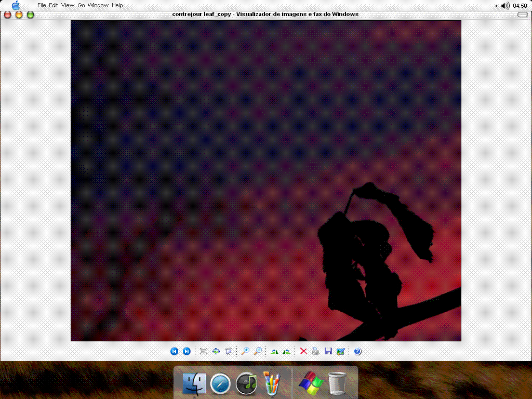Screen dimensions: 532x399
Task: Delete the image with red X
Action: tap(303, 351)
